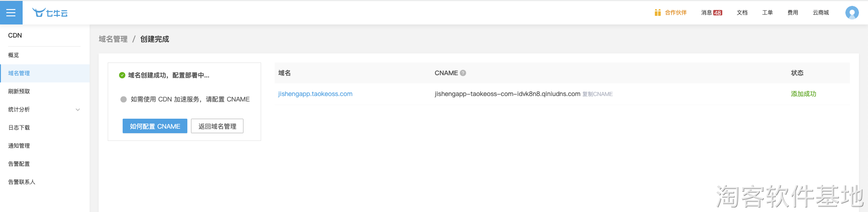Viewport: 868px width, 212px height.
Task: Click the Qiniu cloud logo
Action: [x=50, y=13]
